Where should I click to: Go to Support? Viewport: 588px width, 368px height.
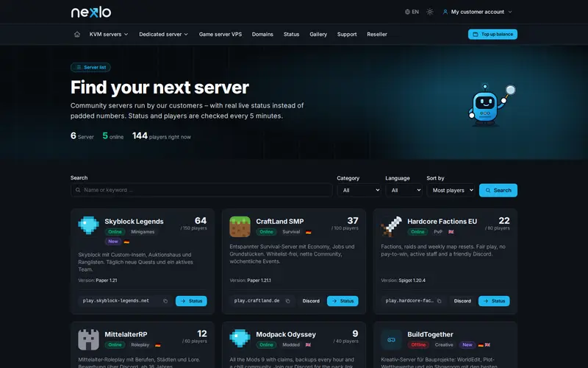347,34
